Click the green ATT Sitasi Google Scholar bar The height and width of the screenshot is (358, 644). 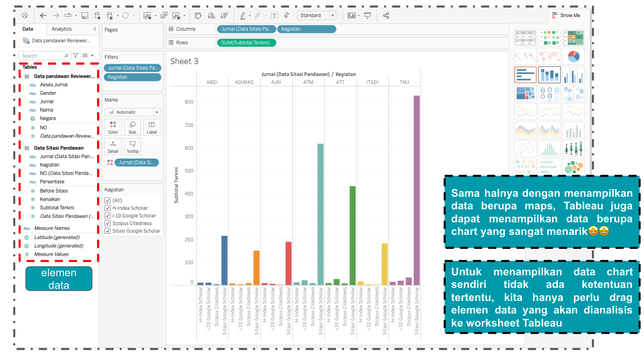click(353, 236)
